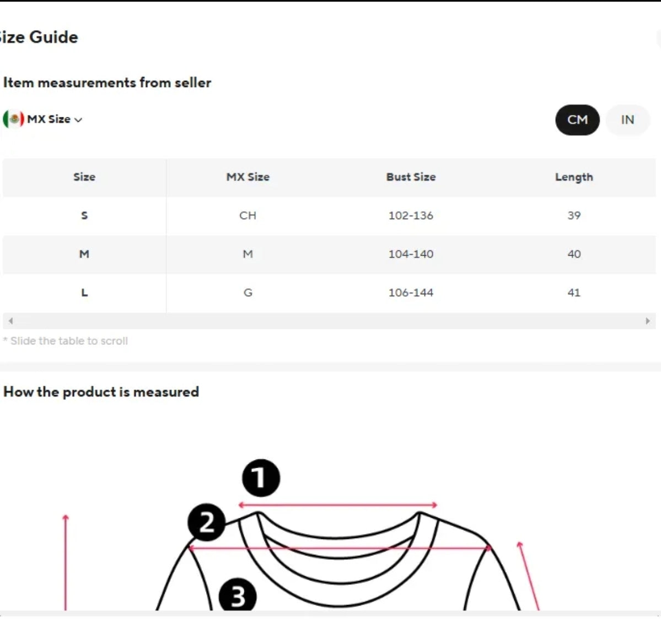Click the Size column header
661x644 pixels.
(84, 177)
